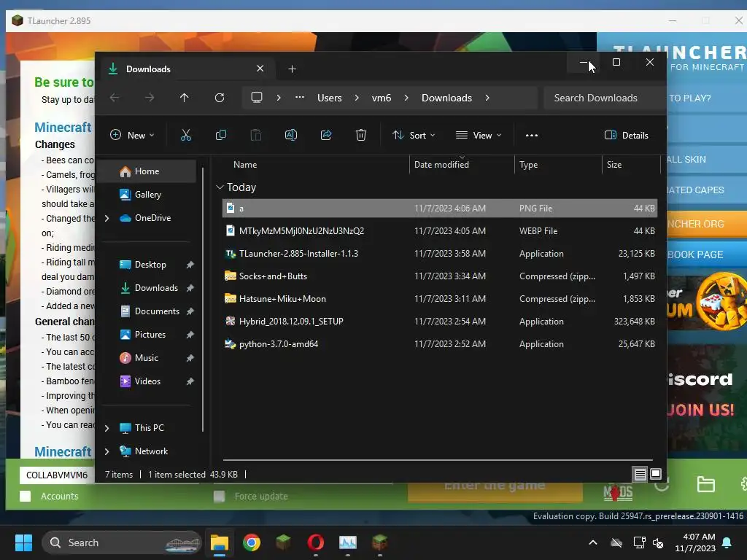
Task: Add a new Explorer tab
Action: coord(292,69)
